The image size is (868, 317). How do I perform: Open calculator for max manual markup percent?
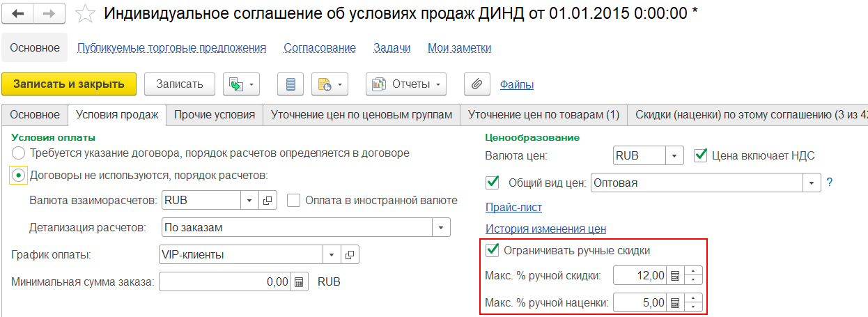[x=674, y=302]
